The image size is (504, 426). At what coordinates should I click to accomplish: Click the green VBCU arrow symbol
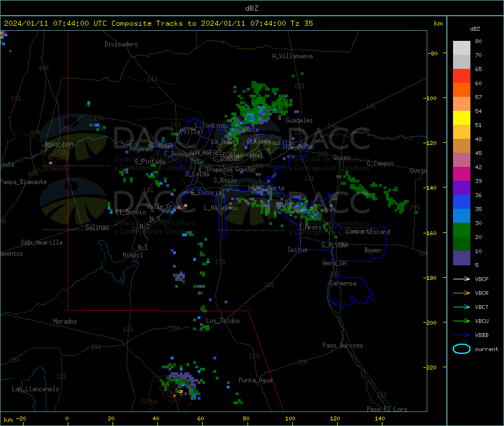coord(461,321)
